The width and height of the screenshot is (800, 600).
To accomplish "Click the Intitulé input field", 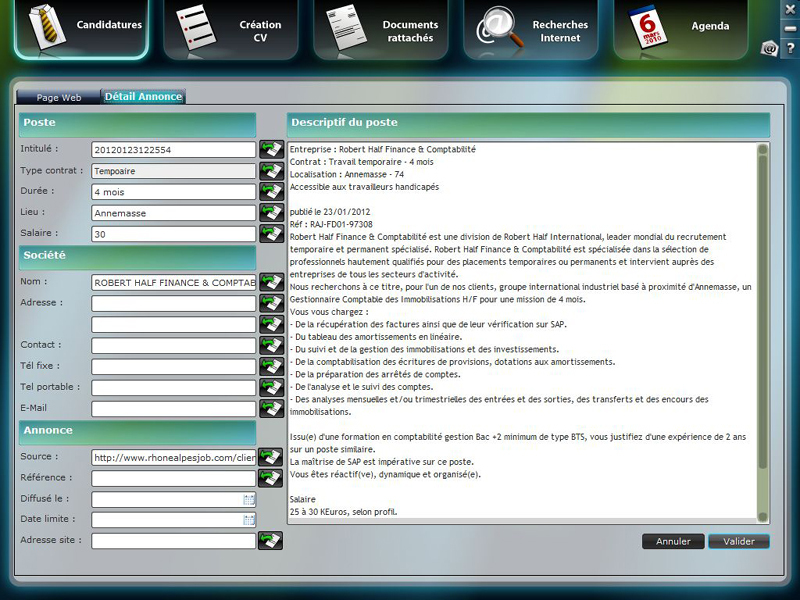I will 173,149.
